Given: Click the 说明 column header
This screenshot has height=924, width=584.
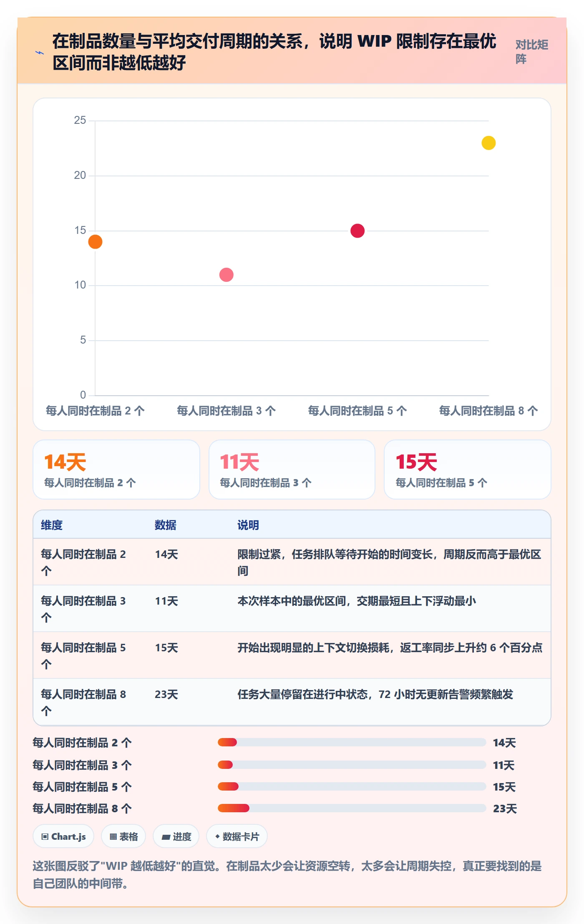Looking at the screenshot, I should [248, 525].
